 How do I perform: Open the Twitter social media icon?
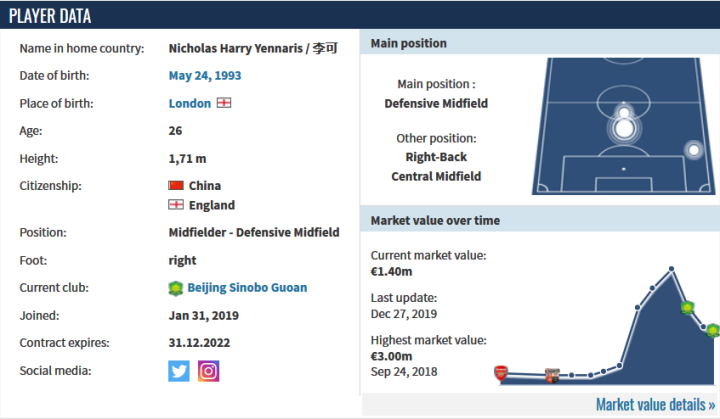tap(179, 371)
